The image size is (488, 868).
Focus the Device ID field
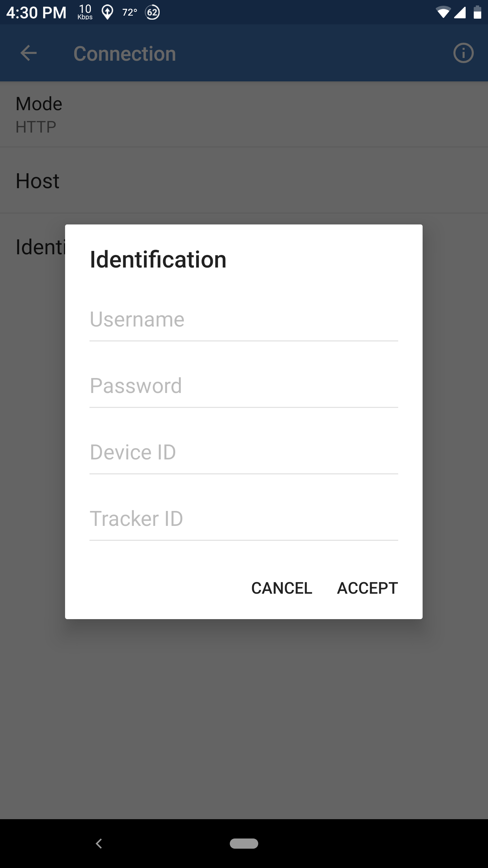pyautogui.click(x=244, y=453)
